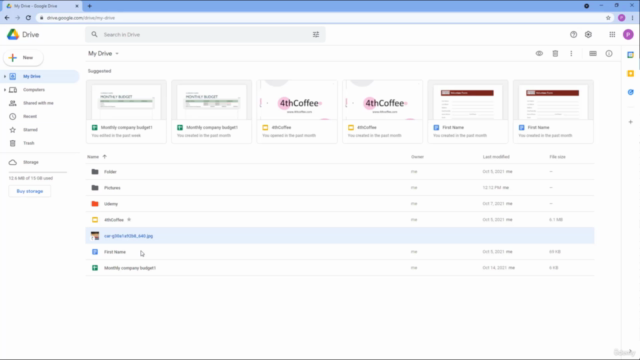Preview the selected file with eye icon
The width and height of the screenshot is (640, 360).
point(539,53)
